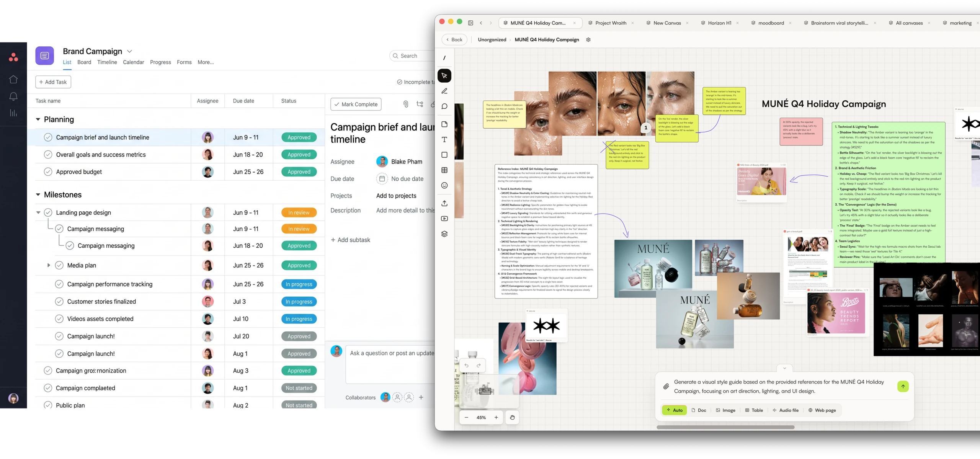Click attachment paperclip icon in task detail
980x459 pixels.
[x=406, y=104]
